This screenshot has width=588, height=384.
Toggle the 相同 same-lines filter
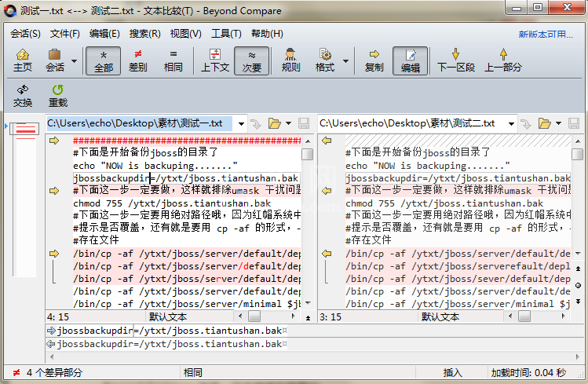[173, 60]
